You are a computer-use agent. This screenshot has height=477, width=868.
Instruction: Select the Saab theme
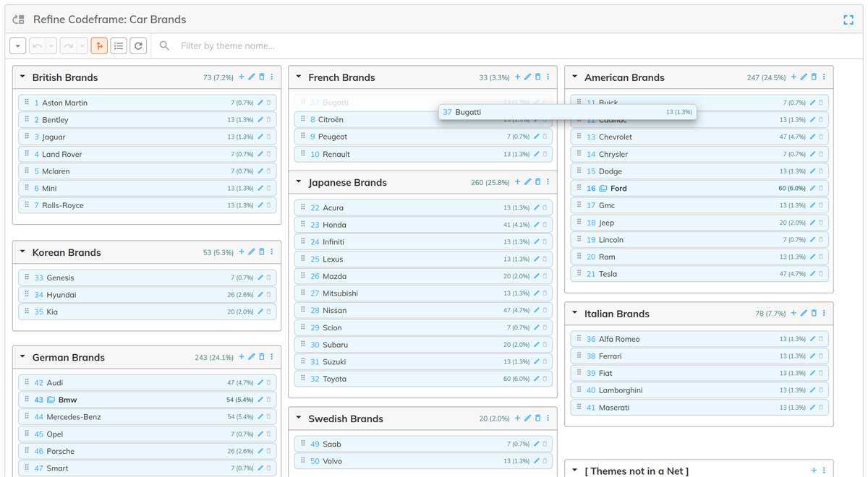point(423,444)
